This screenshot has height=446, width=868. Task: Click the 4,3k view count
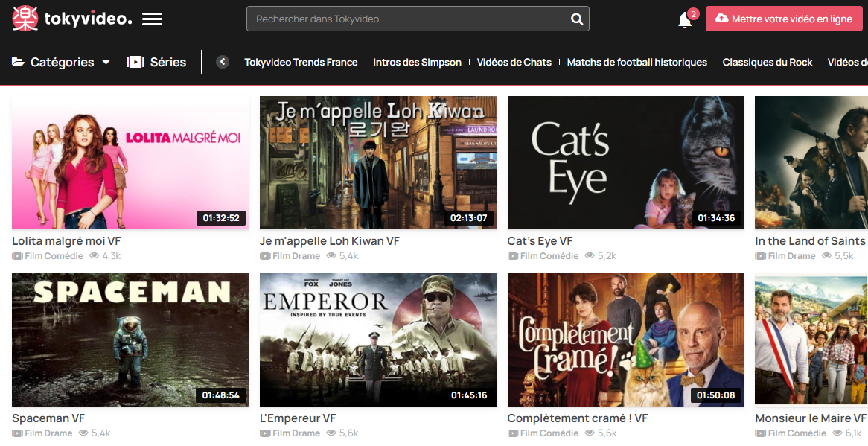pyautogui.click(x=111, y=256)
